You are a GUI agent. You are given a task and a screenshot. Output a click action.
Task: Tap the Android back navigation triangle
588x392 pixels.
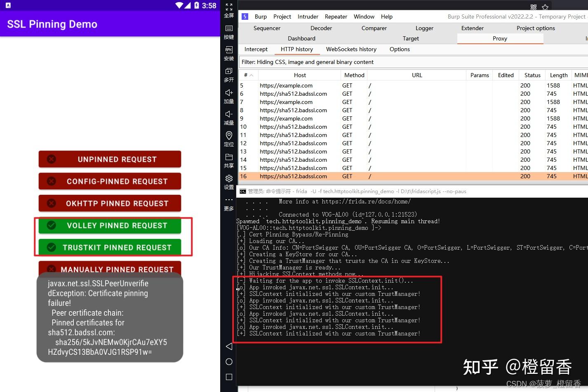229,347
